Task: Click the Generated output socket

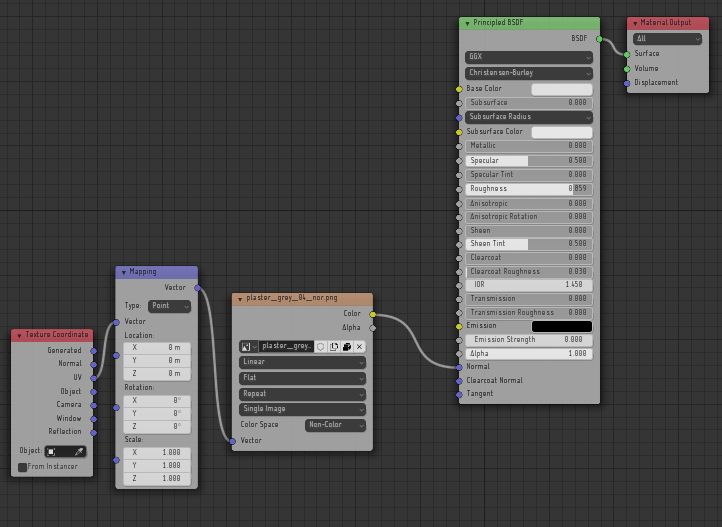Action: (x=93, y=351)
